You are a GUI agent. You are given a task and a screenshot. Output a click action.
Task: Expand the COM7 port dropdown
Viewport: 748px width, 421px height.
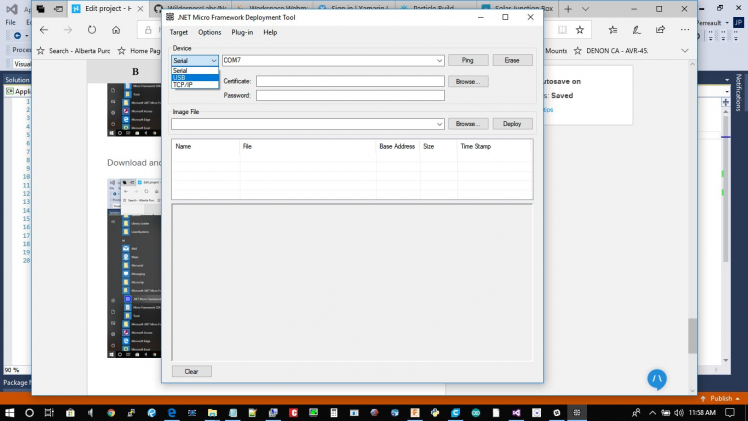439,61
